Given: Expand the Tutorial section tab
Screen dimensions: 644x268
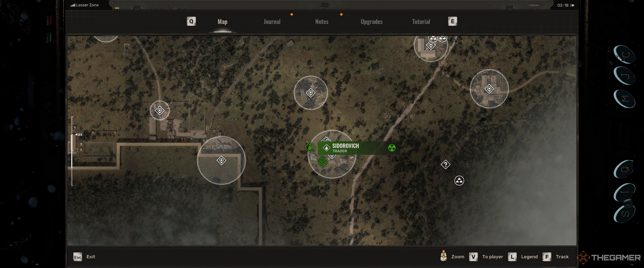Looking at the screenshot, I should pyautogui.click(x=421, y=21).
